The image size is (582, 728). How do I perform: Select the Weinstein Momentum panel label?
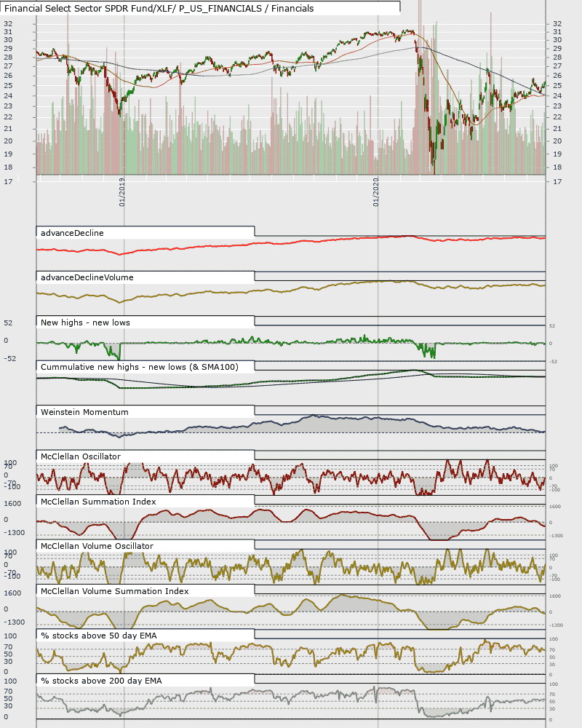click(84, 412)
